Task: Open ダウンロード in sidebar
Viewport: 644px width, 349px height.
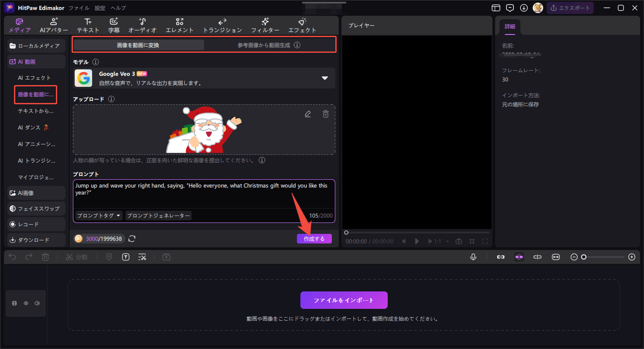Action: click(x=37, y=240)
